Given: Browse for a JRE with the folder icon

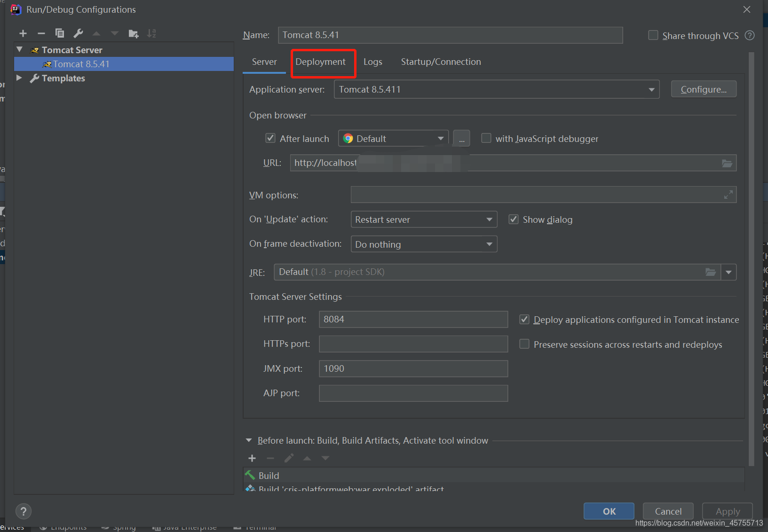Looking at the screenshot, I should click(x=711, y=272).
